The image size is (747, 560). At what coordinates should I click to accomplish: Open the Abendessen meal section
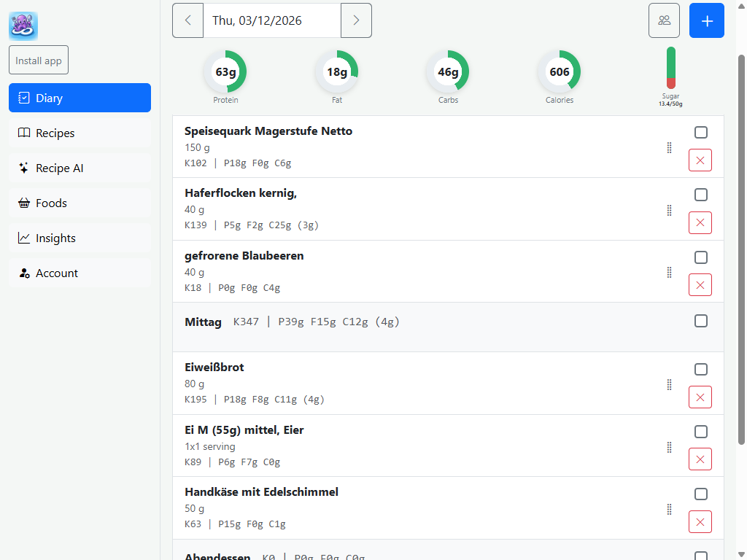tap(217, 556)
